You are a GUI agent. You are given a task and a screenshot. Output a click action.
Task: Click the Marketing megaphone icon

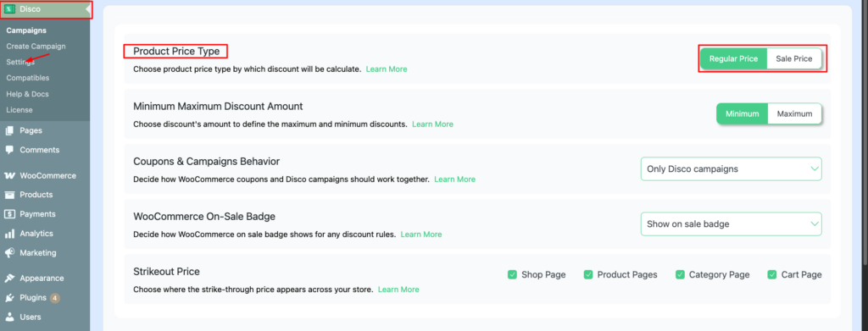tap(9, 252)
